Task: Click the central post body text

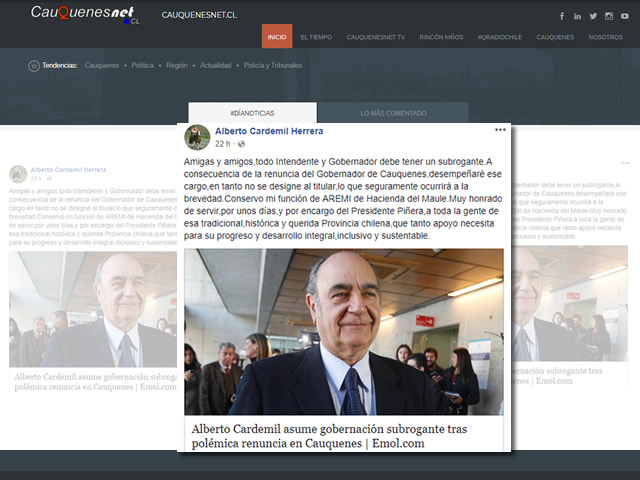Action: (x=343, y=199)
